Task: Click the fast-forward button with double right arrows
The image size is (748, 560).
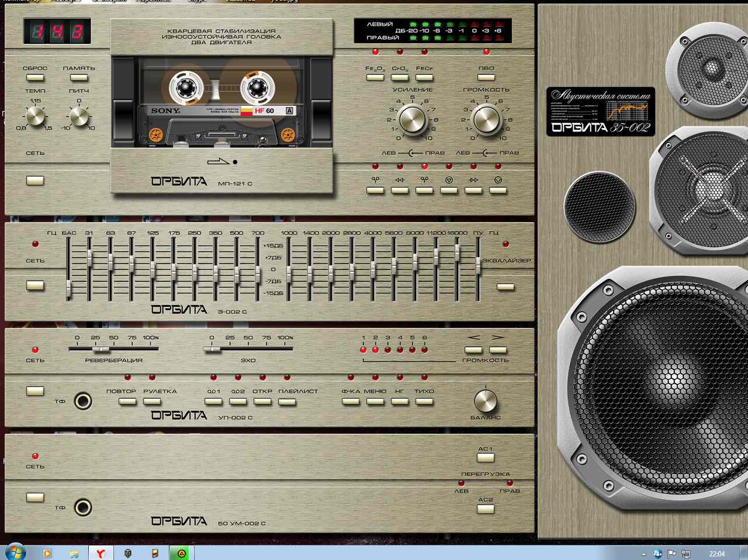Action: [x=473, y=190]
